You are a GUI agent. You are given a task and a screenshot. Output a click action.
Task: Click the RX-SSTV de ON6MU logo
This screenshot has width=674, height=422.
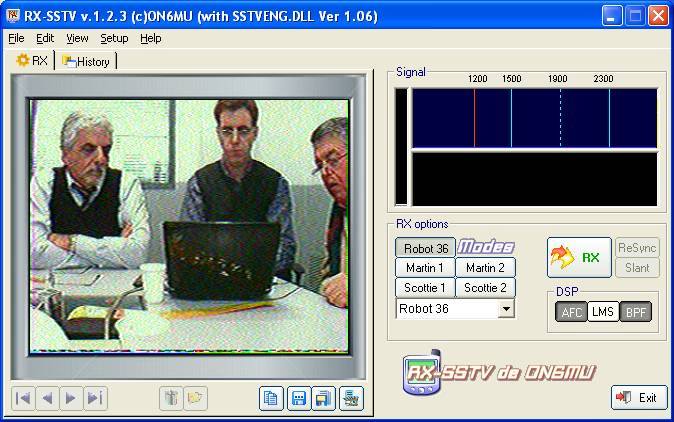[499, 373]
